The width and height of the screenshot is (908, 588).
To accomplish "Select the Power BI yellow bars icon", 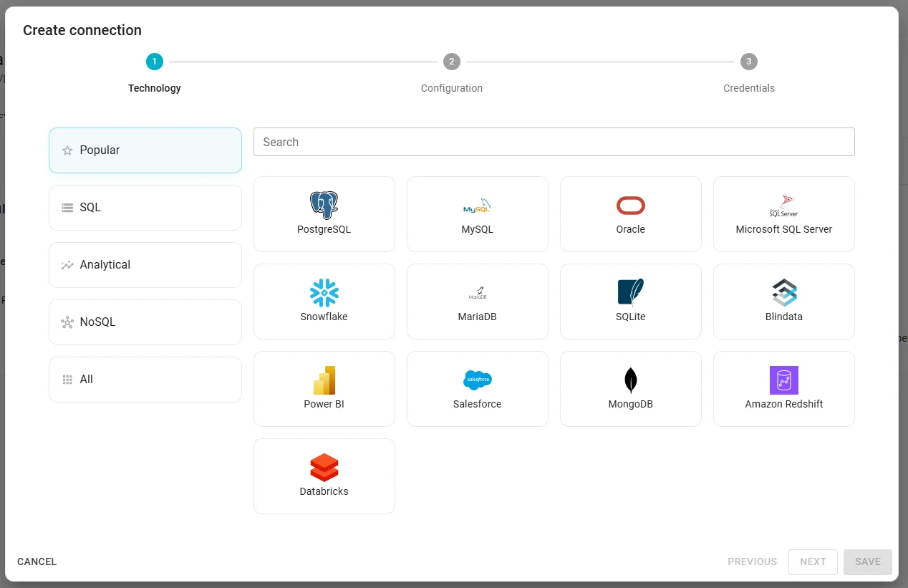I will (324, 380).
